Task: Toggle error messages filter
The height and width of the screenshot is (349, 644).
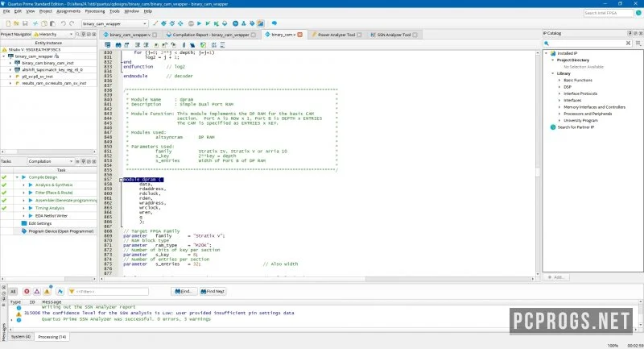Action: tap(27, 292)
